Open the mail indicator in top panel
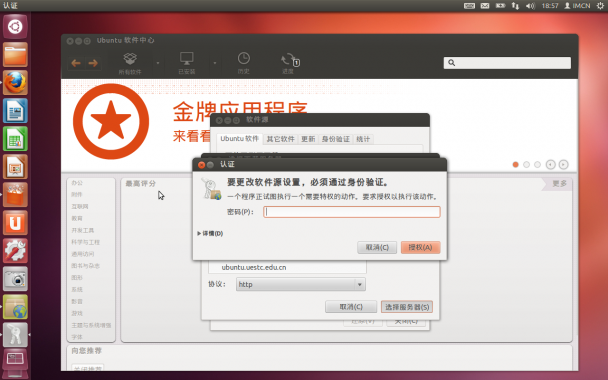Image resolution: width=608 pixels, height=380 pixels. coord(485,6)
